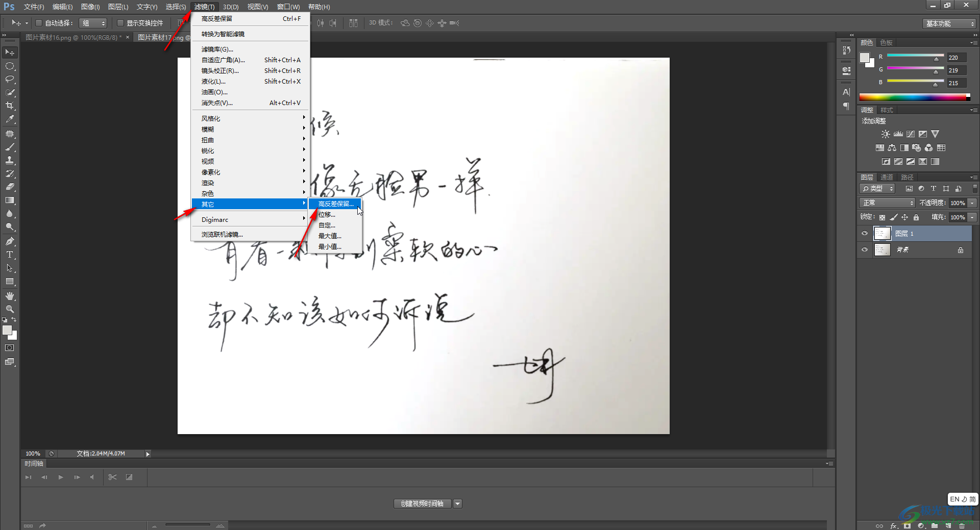Open the 不透明度 slider dropdown arrow

(x=972, y=203)
